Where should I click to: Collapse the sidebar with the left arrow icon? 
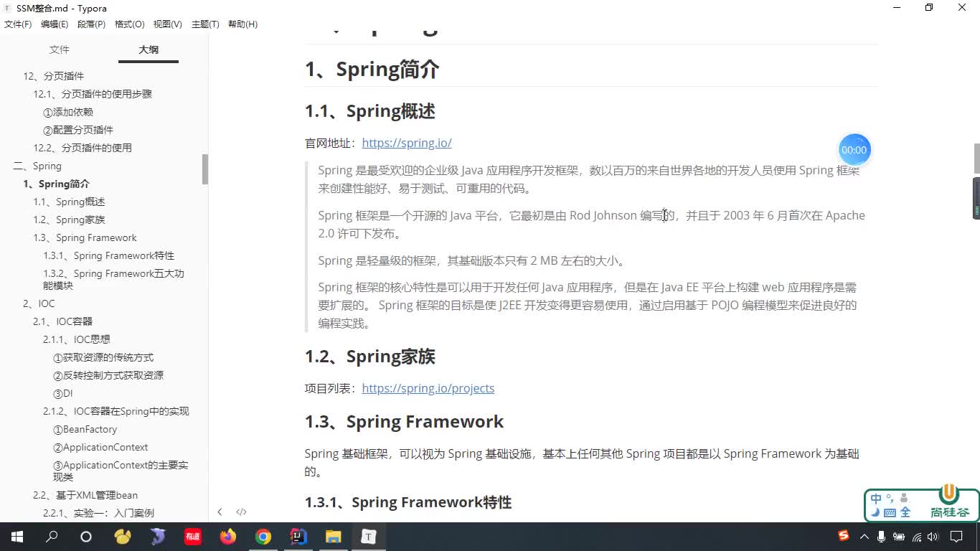pyautogui.click(x=220, y=512)
